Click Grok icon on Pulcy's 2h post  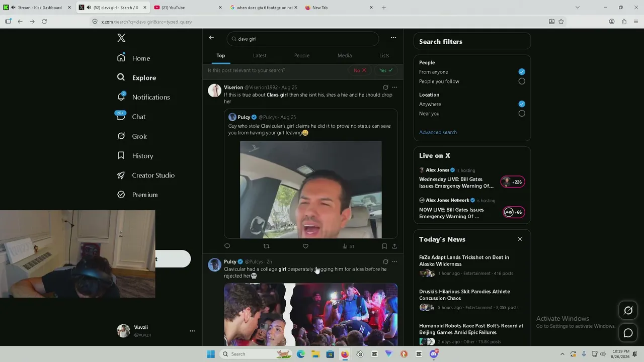[x=385, y=262]
